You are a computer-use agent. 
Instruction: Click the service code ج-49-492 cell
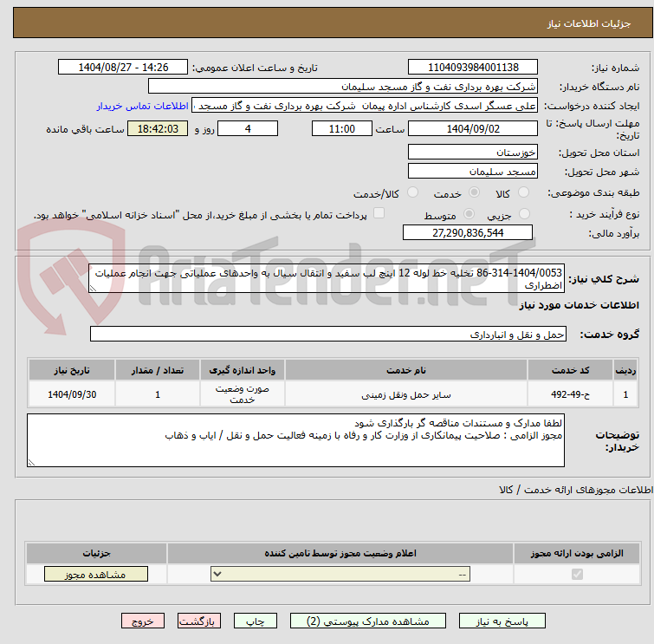570,394
